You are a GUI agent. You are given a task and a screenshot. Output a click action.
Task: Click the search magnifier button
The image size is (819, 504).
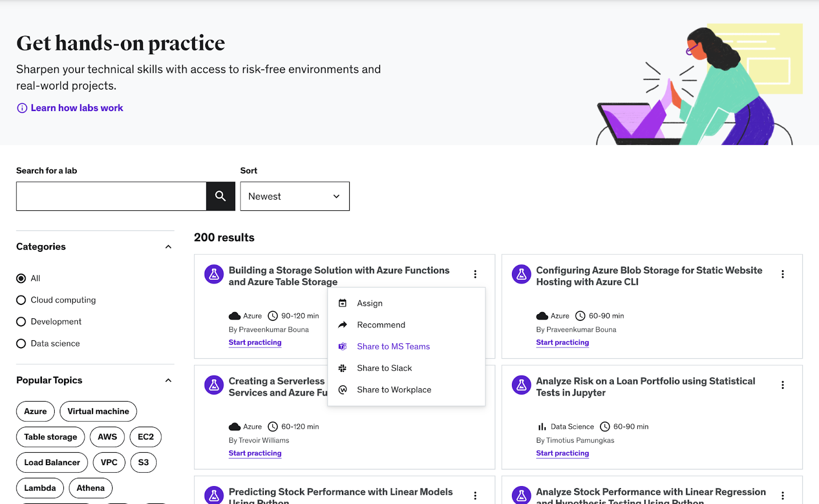click(221, 196)
